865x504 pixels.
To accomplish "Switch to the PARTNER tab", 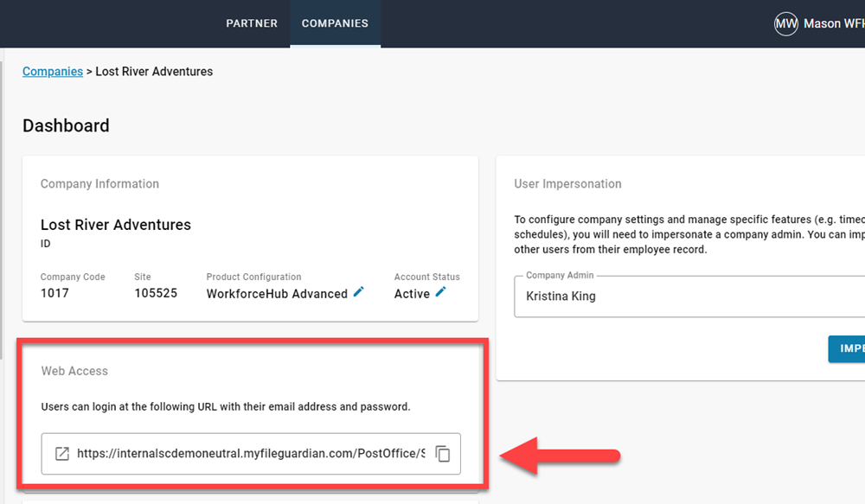I will [x=252, y=23].
